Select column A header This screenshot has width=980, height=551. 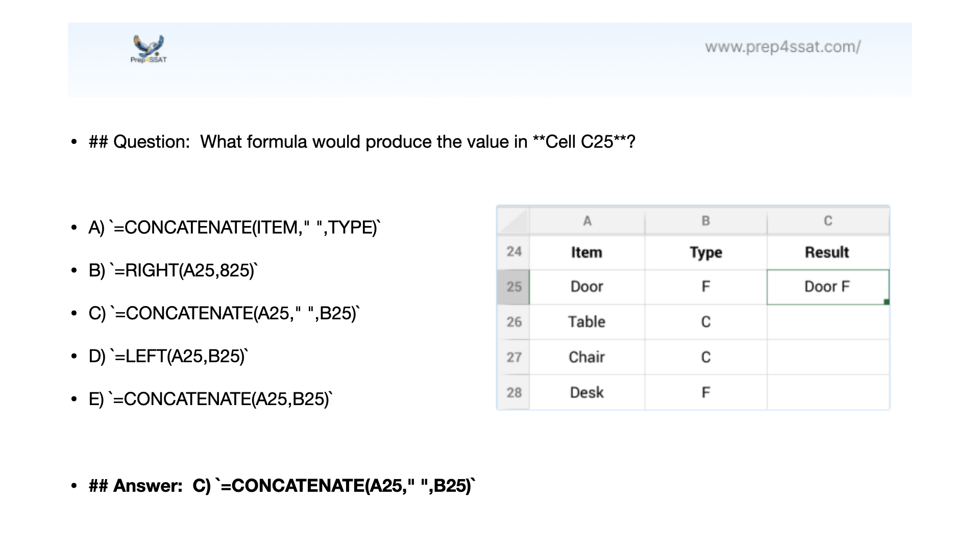click(587, 221)
